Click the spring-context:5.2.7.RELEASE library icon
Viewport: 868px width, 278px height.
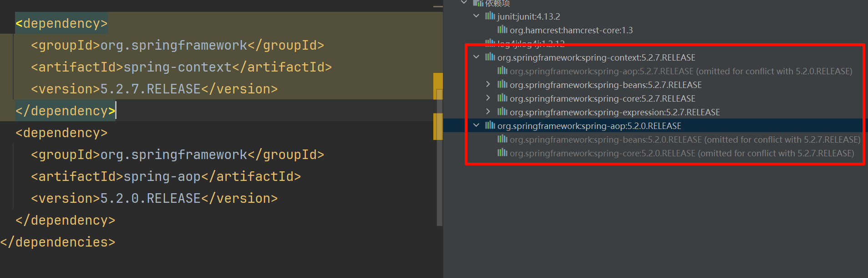[490, 57]
